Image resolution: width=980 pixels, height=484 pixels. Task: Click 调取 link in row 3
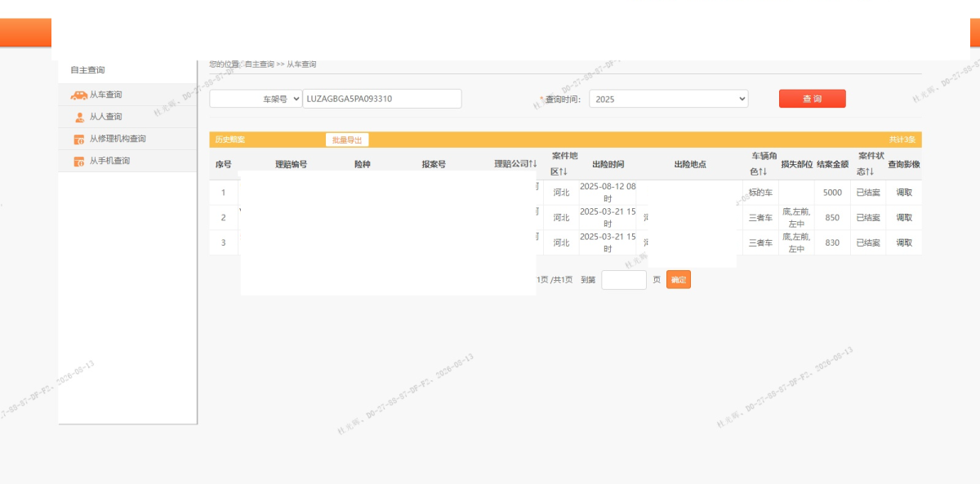(x=904, y=242)
